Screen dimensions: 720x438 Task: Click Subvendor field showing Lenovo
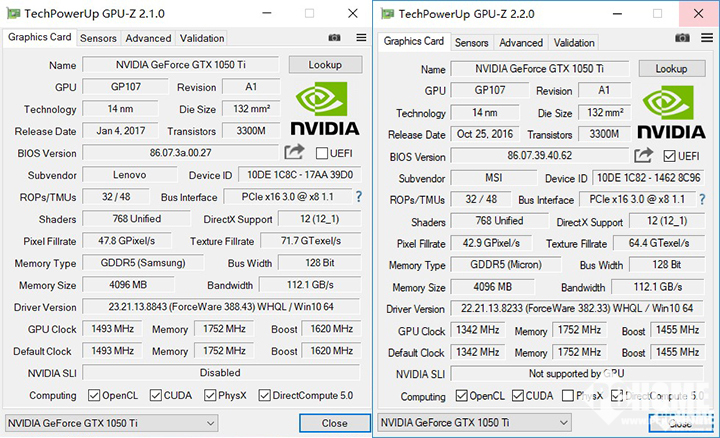click(129, 175)
